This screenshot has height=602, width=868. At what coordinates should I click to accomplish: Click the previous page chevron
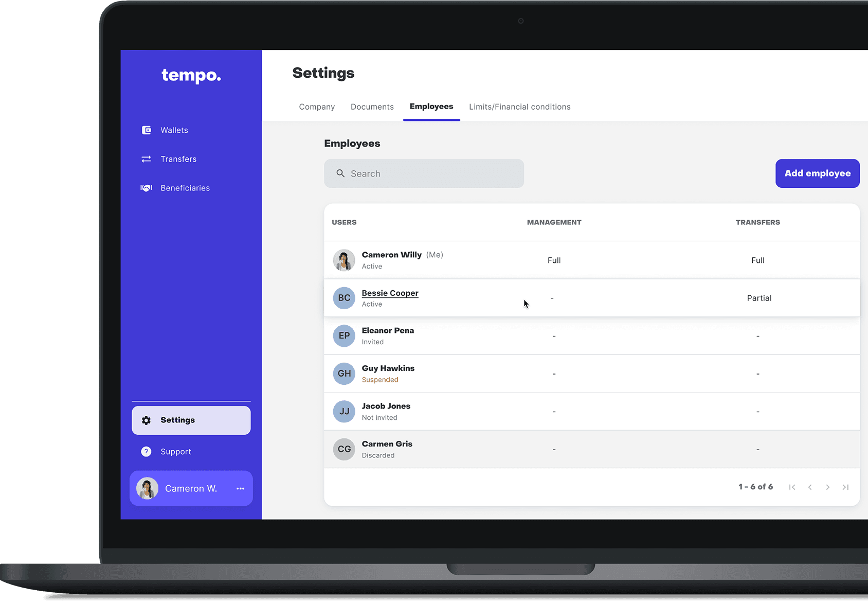pos(810,487)
